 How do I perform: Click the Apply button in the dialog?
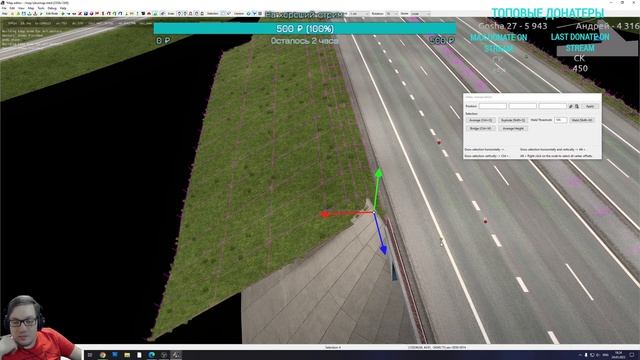click(590, 106)
